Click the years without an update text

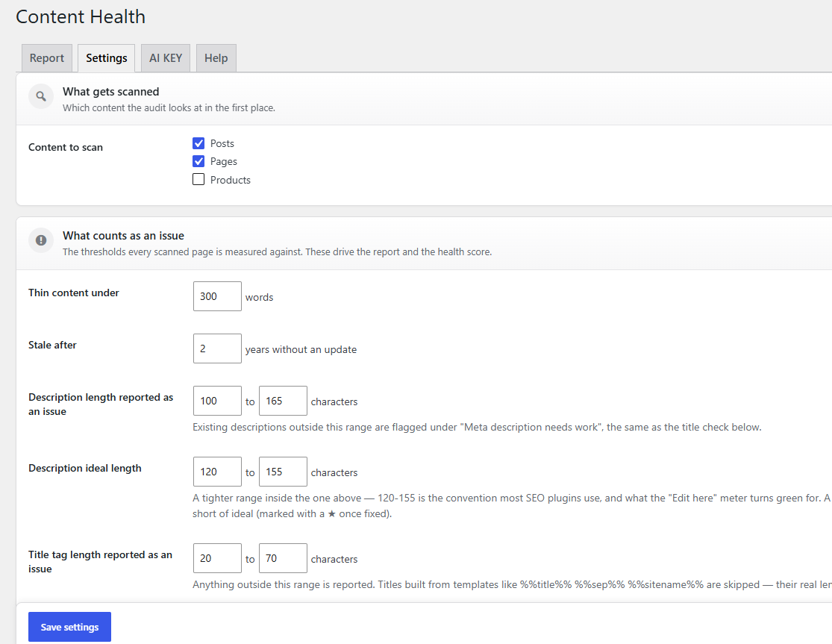pyautogui.click(x=301, y=349)
